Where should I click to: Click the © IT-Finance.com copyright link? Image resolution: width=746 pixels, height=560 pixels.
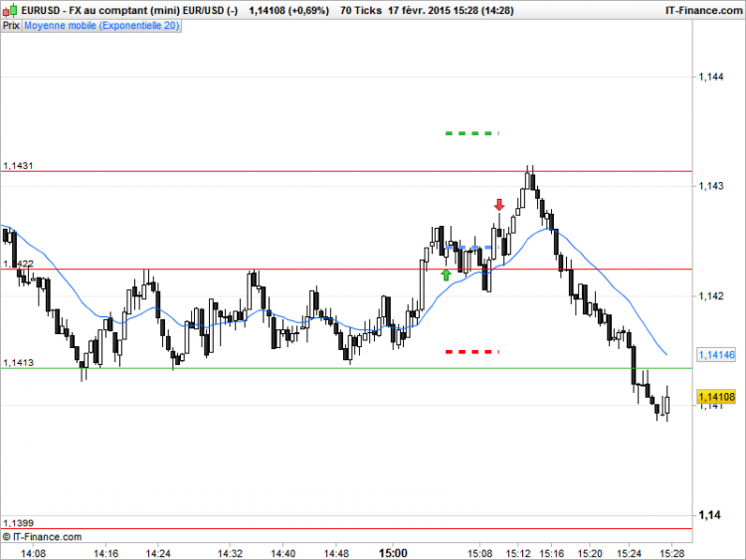pyautogui.click(x=42, y=537)
